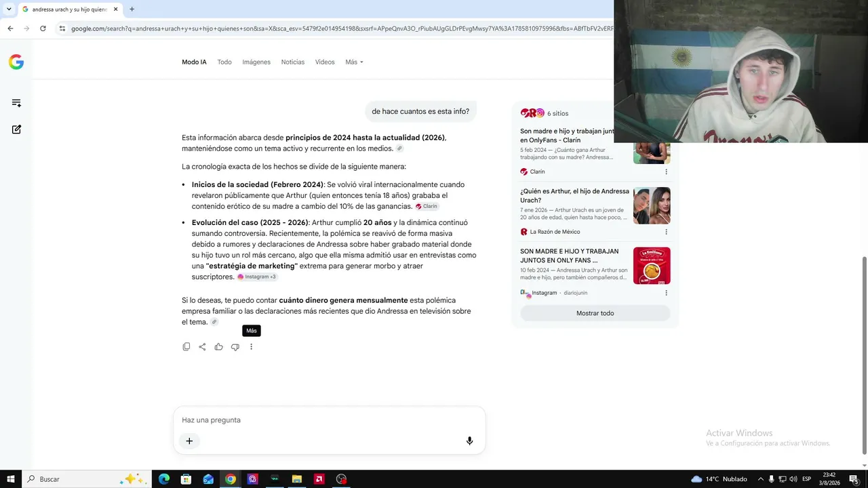Screen dimensions: 868x488
Task: Expand the Más search filter dropdown
Action: coord(354,62)
